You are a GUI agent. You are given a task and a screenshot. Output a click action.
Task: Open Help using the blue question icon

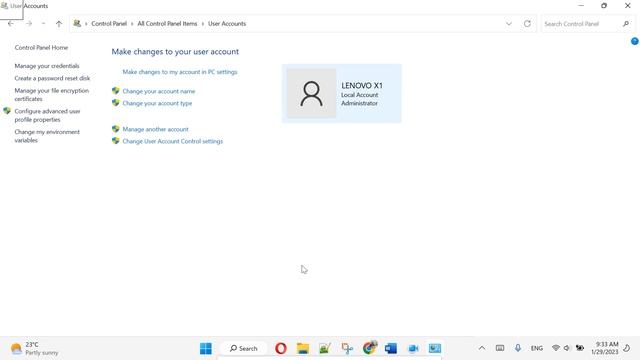pos(635,41)
